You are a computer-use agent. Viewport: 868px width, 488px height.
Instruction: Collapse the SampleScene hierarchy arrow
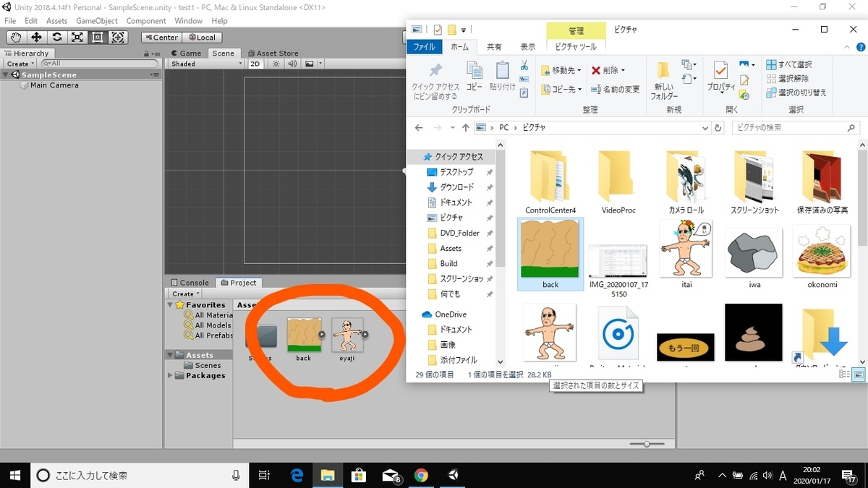pos(7,74)
